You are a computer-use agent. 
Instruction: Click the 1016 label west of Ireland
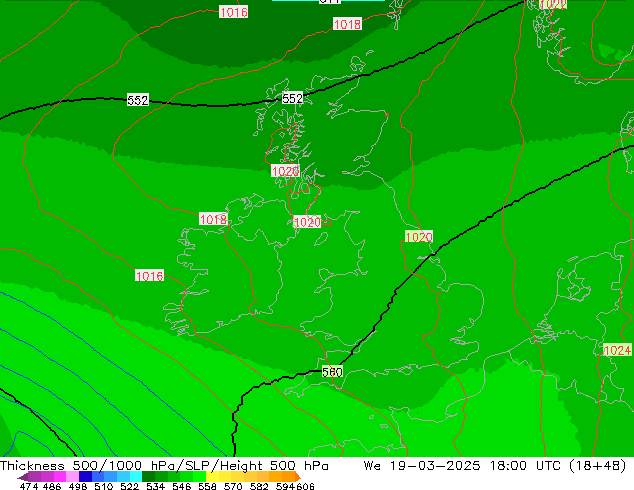(x=150, y=276)
